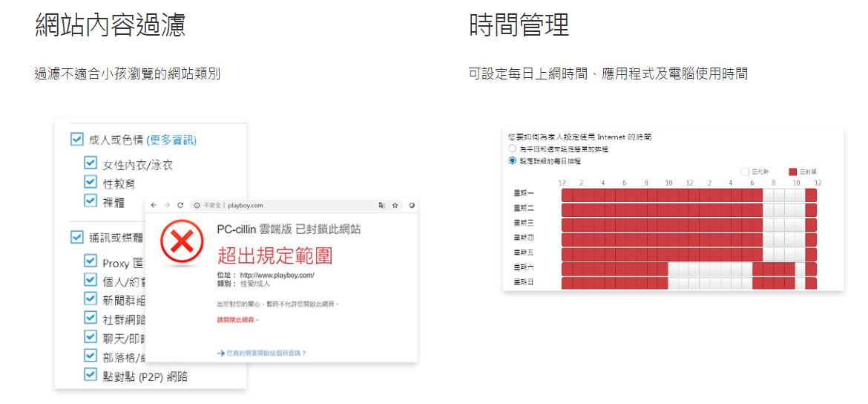This screenshot has height=404, width=868.
Task: Click the blue arrow before 您真的需要開啟這個頁面嗎
Action: pyautogui.click(x=221, y=353)
